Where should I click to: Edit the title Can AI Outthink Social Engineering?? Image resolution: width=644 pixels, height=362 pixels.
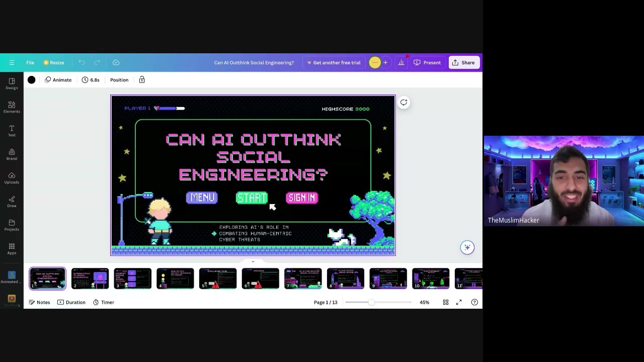(254, 63)
